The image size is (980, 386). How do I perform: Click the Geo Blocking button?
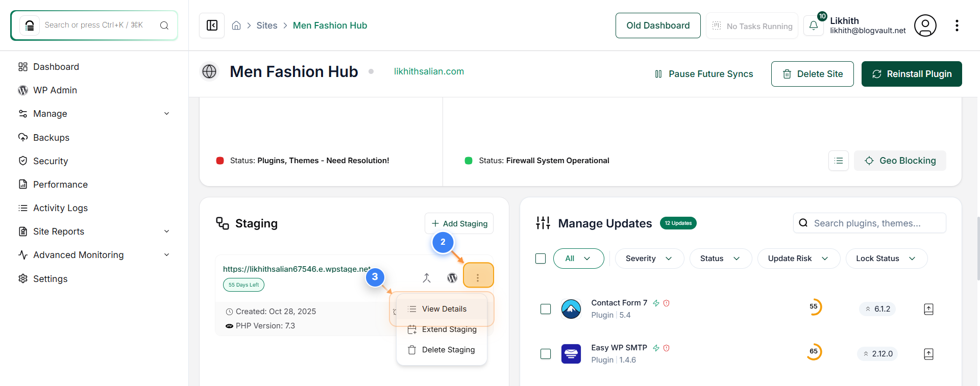pyautogui.click(x=900, y=161)
